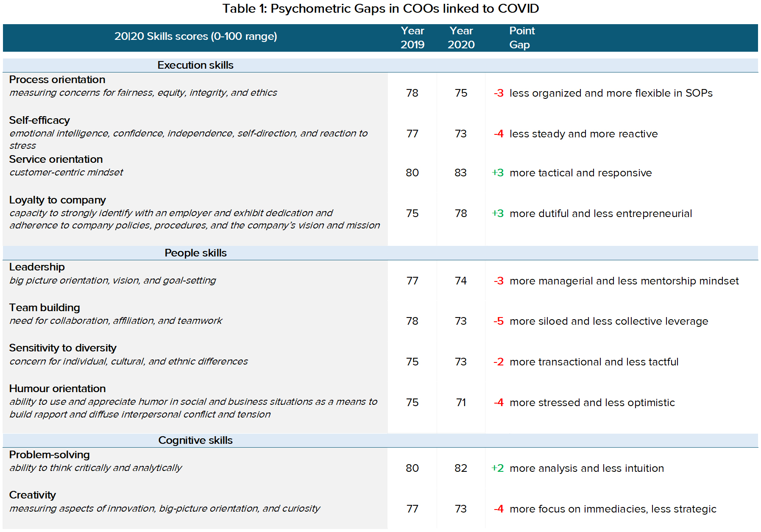Click the "Problem-solving" row label
Screen dimensions: 761x532
pos(50,455)
